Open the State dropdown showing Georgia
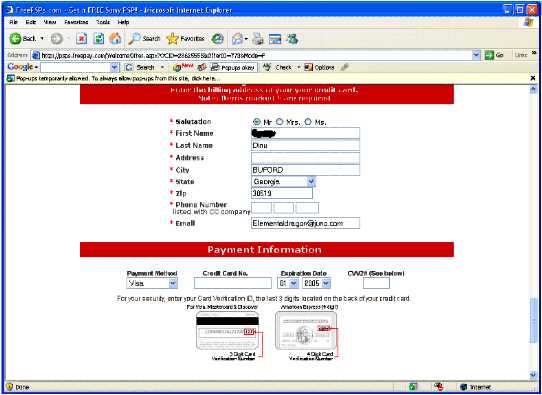 click(x=283, y=181)
